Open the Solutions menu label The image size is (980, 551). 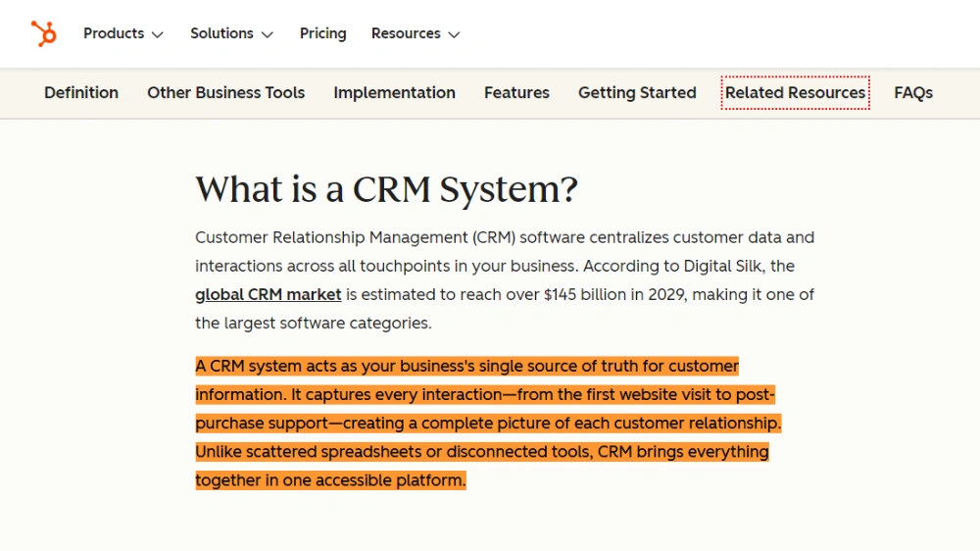[221, 33]
